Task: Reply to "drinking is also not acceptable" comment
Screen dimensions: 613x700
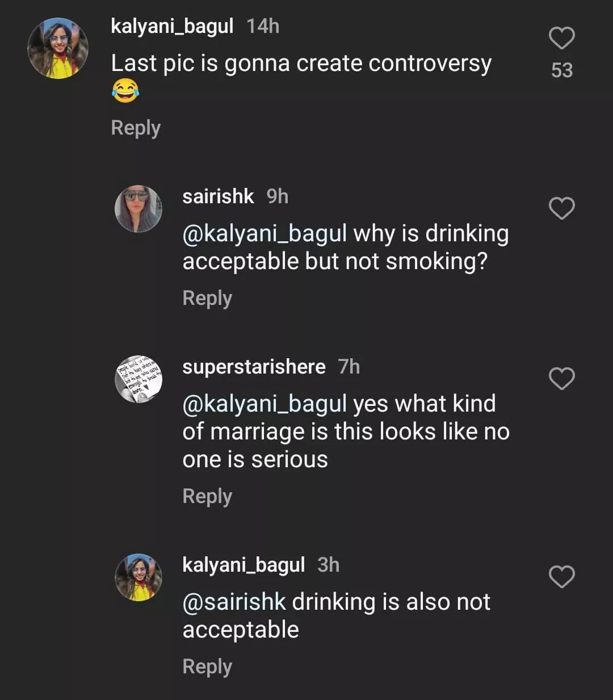Action: (x=207, y=667)
